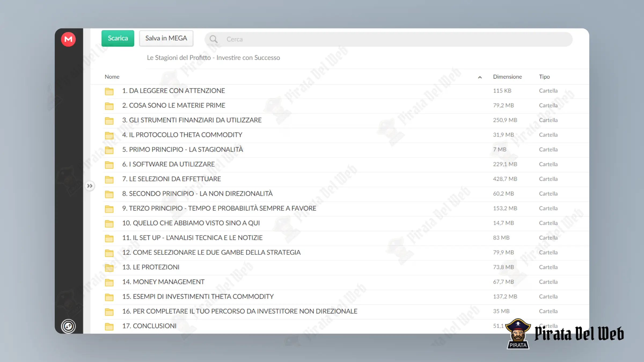Click the 153,2 MB size value
This screenshot has width=644, height=362.
pyautogui.click(x=505, y=208)
